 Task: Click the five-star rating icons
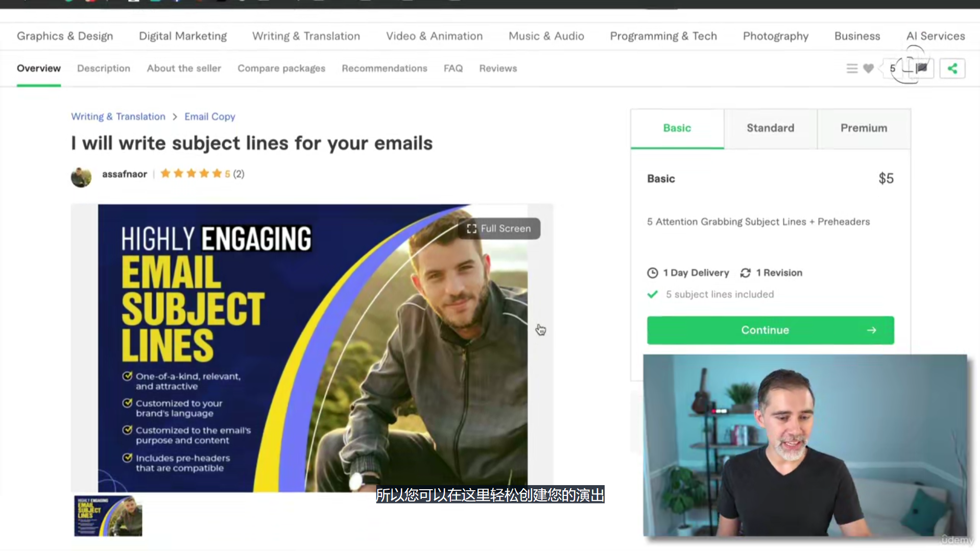point(191,174)
